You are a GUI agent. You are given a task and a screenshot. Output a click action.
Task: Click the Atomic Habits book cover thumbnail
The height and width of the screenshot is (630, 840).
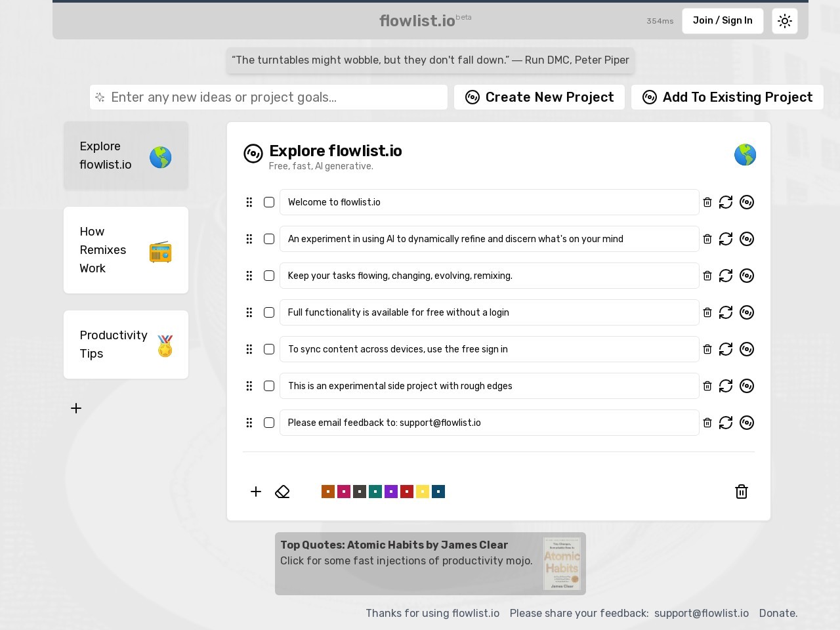(x=562, y=564)
